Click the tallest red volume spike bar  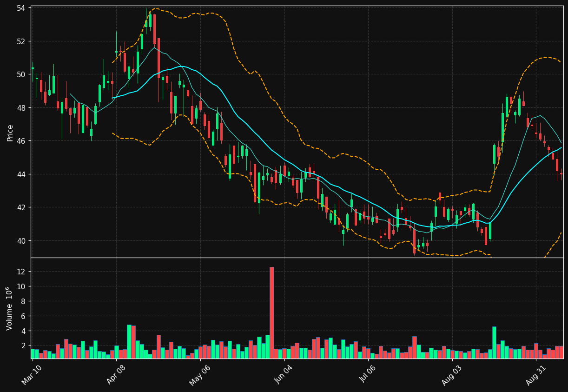[272, 313]
